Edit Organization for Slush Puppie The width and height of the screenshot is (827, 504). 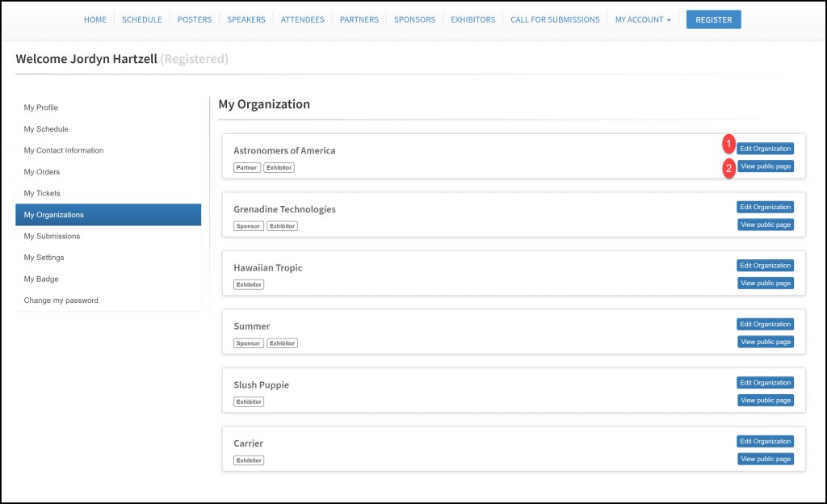[x=765, y=383]
